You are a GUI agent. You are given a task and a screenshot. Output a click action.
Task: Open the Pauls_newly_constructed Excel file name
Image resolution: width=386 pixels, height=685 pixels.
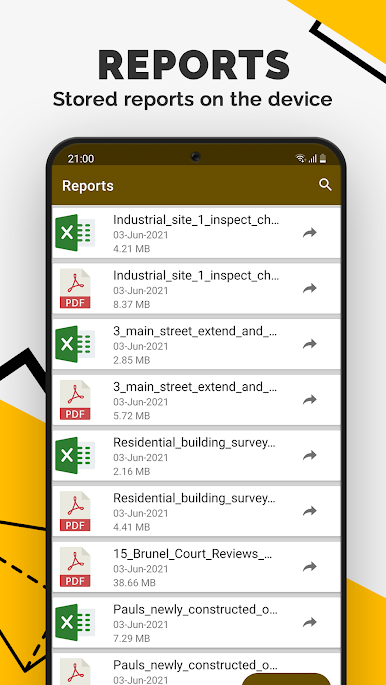click(x=195, y=609)
